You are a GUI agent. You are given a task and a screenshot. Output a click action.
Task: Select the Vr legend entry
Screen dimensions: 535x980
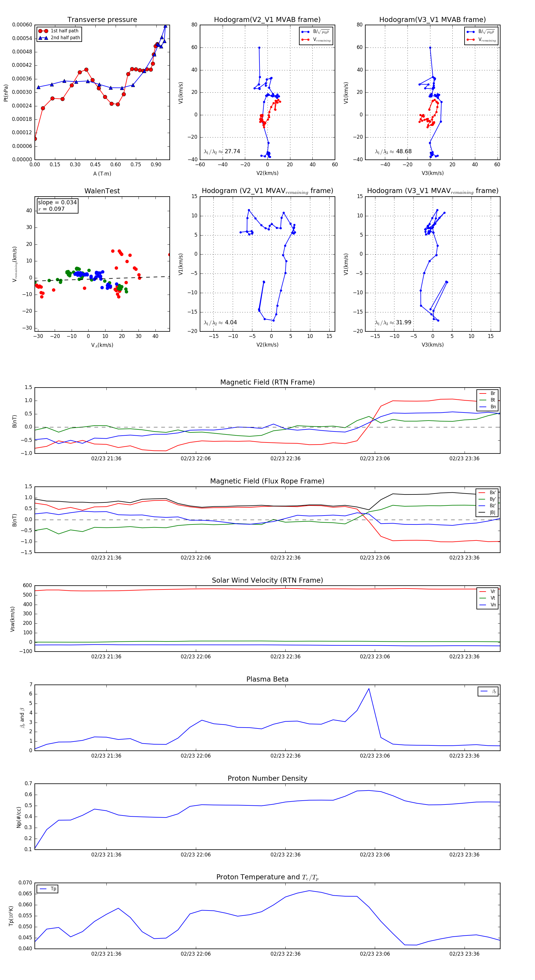pos(487,592)
